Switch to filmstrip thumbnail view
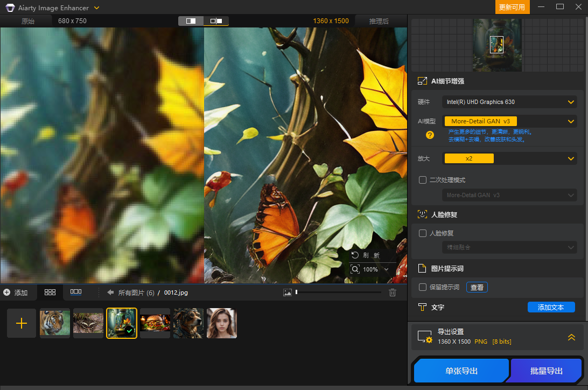Screen dimensions: 588x390 point(76,292)
